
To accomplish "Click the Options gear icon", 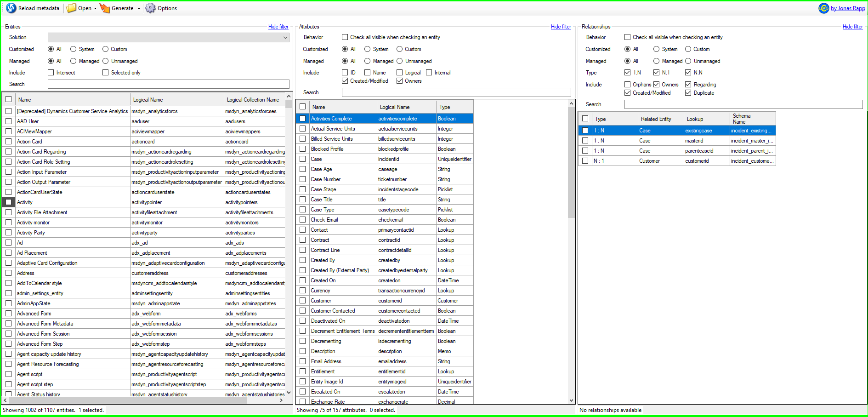I will (150, 8).
